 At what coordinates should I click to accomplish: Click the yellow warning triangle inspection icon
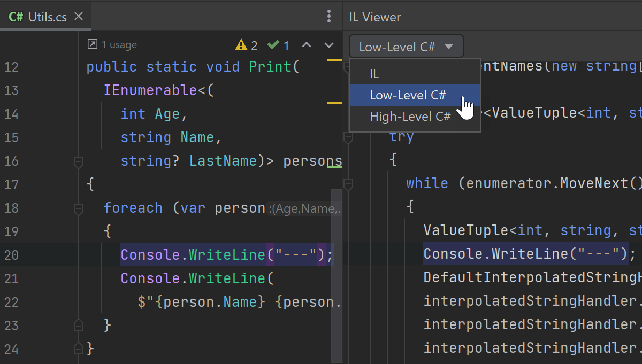coord(241,45)
